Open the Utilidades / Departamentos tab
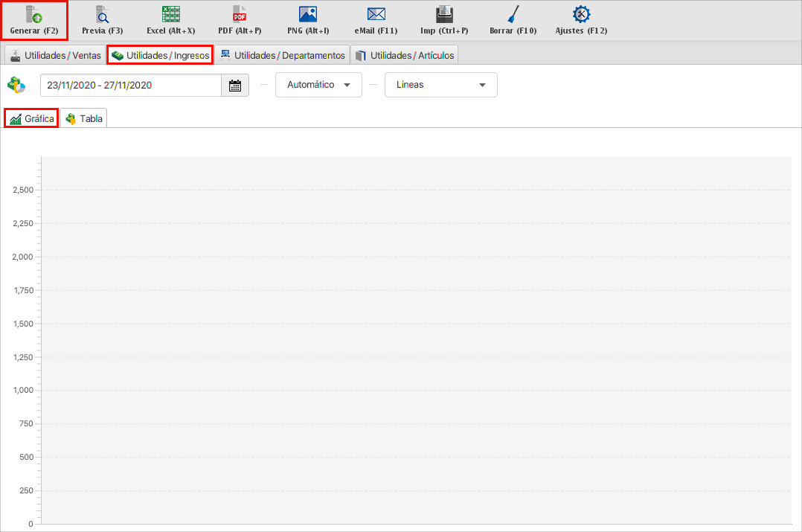 pyautogui.click(x=282, y=55)
